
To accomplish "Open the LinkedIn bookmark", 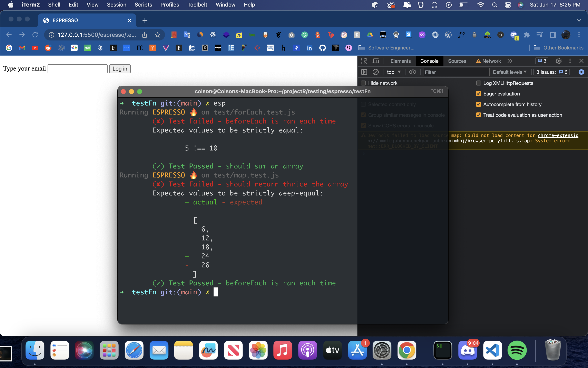I will 309,48.
